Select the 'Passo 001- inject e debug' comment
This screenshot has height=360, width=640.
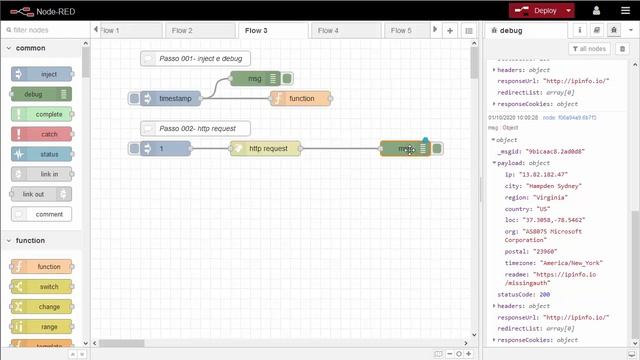click(x=195, y=58)
